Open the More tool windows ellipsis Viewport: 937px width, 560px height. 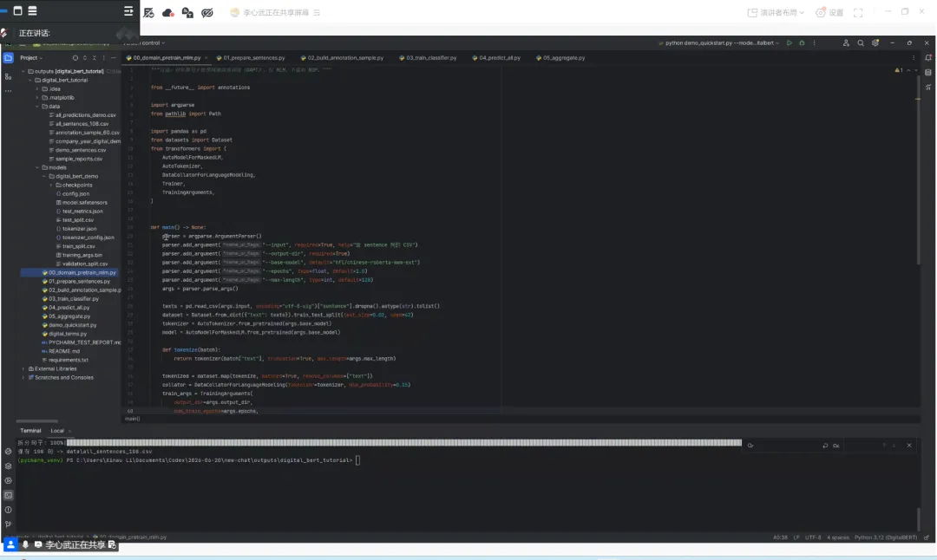[x=9, y=91]
